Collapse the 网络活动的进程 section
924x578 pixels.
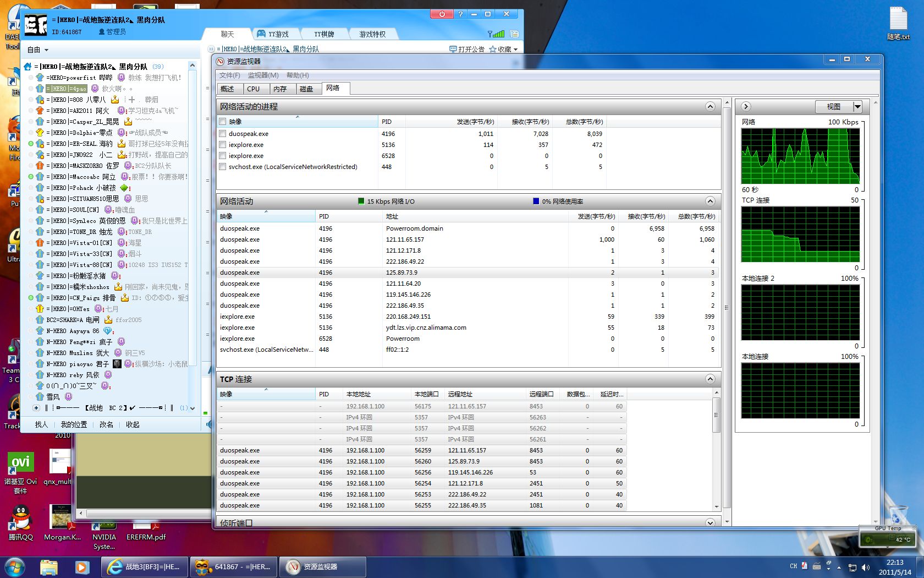click(710, 106)
